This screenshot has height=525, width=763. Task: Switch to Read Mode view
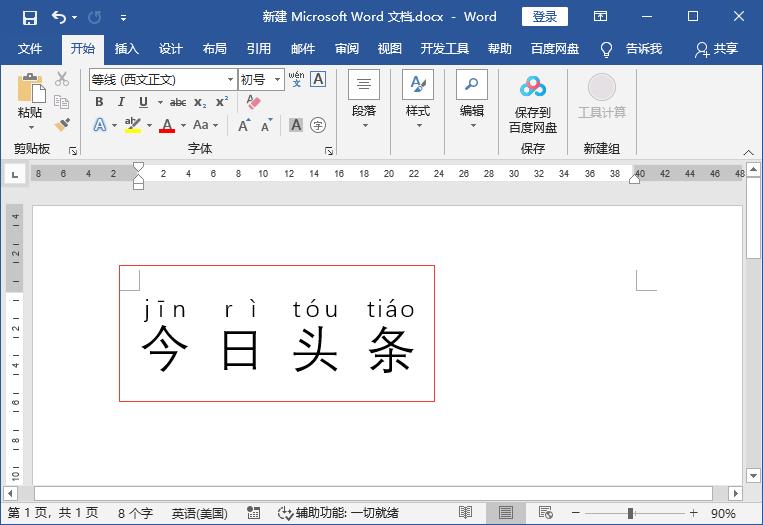466,512
